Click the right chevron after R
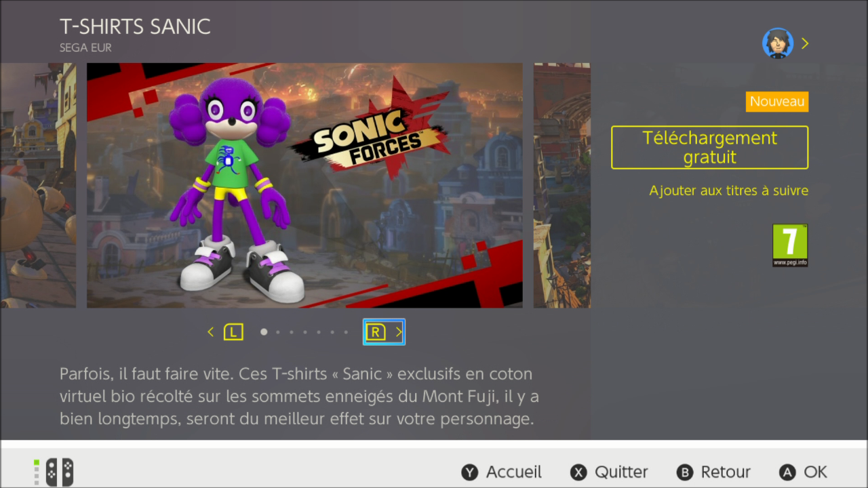This screenshot has height=488, width=868. pyautogui.click(x=399, y=332)
